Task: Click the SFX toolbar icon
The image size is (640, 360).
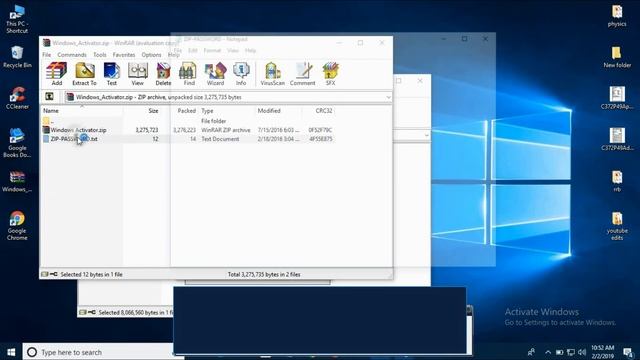Action: click(x=330, y=74)
